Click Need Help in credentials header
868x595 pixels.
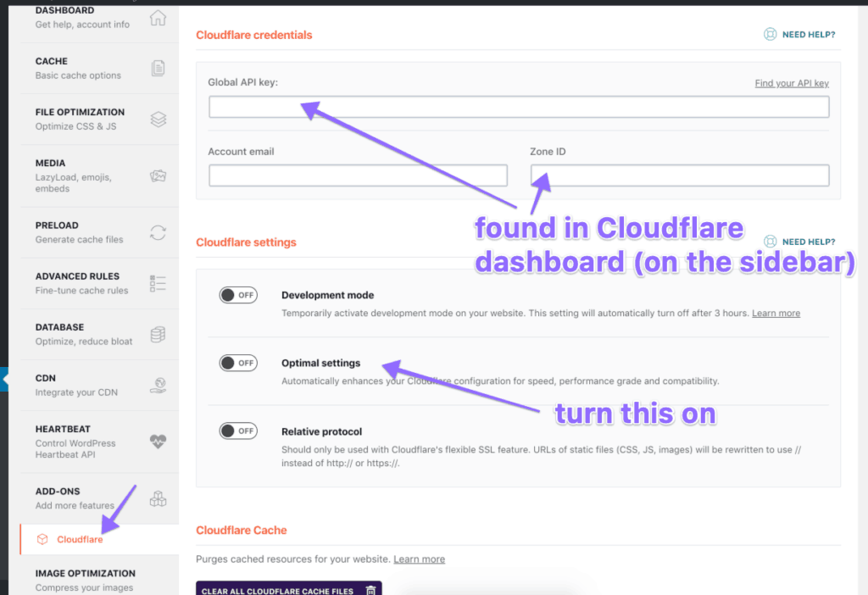[x=808, y=34]
